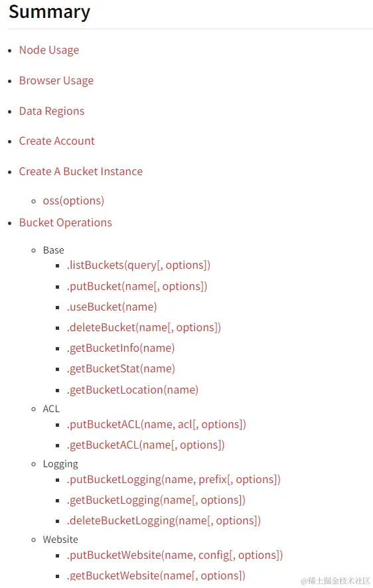Open .deleteBucket(name[, options]) link
373x588 pixels.
coord(143,328)
